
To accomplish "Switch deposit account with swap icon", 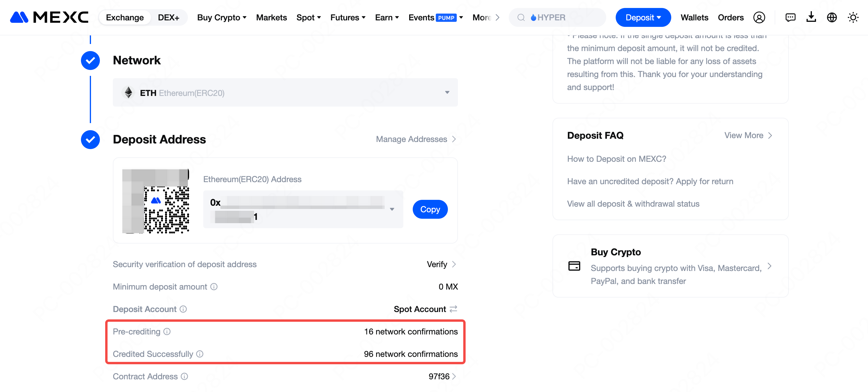I will point(453,309).
